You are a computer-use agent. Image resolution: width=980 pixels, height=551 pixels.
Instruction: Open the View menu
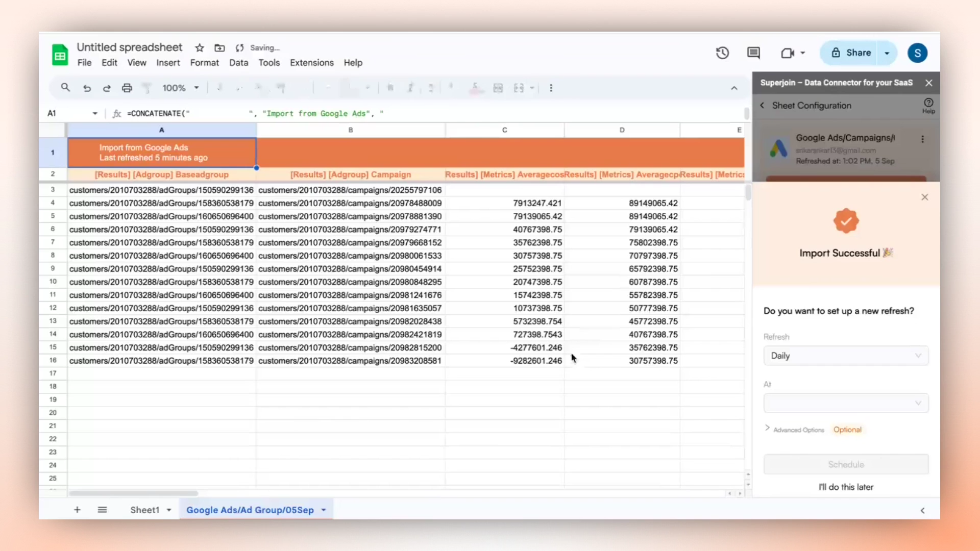(x=137, y=63)
